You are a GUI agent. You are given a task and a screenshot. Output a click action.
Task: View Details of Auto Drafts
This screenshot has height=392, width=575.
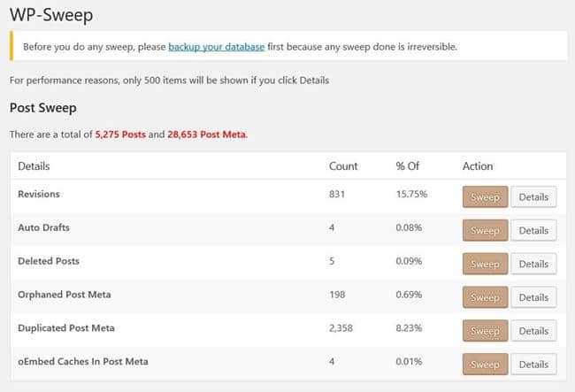pos(533,231)
